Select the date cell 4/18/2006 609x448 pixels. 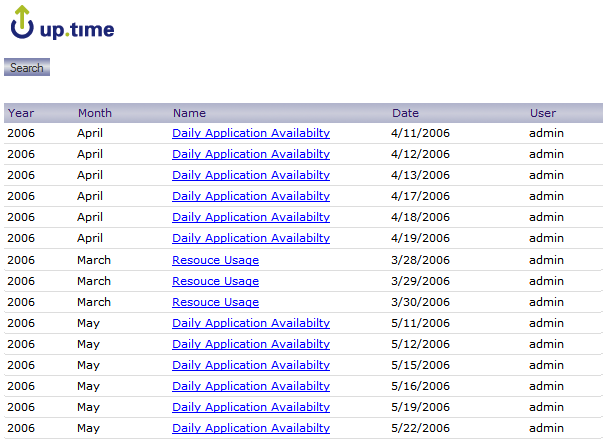[x=420, y=217]
